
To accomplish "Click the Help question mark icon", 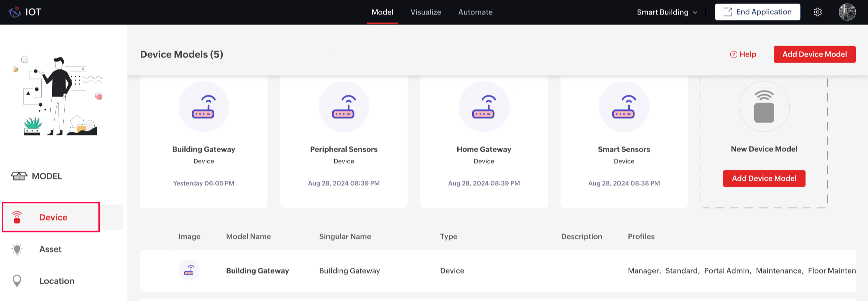I will coord(734,55).
